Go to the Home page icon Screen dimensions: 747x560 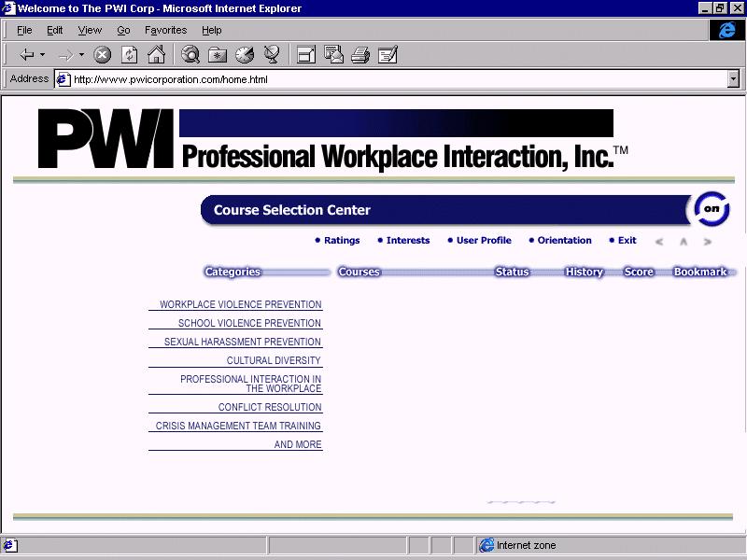156,55
